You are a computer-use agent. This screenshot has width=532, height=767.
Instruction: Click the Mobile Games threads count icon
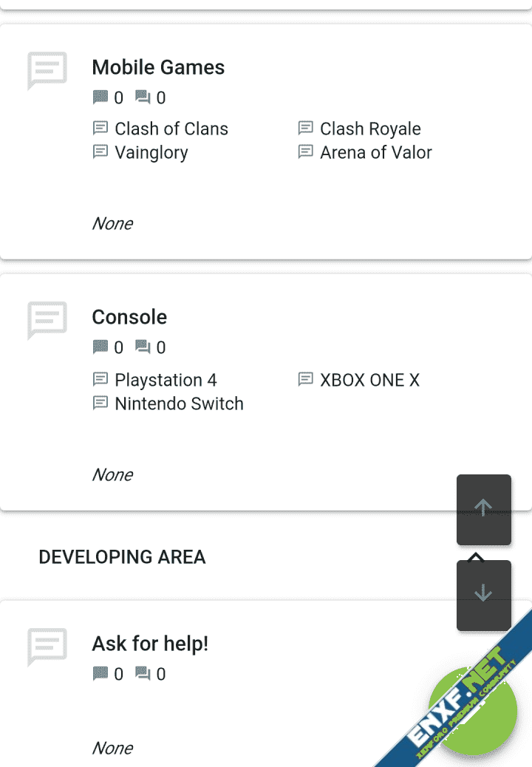point(100,98)
